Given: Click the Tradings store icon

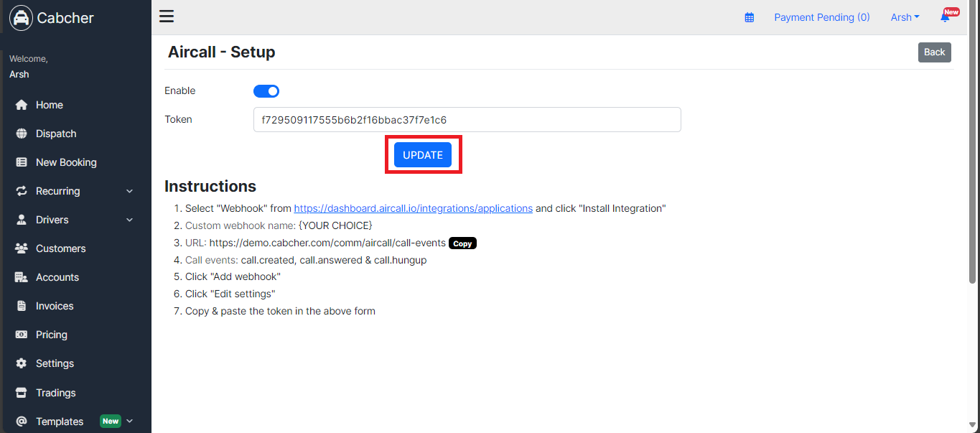Looking at the screenshot, I should (22, 393).
